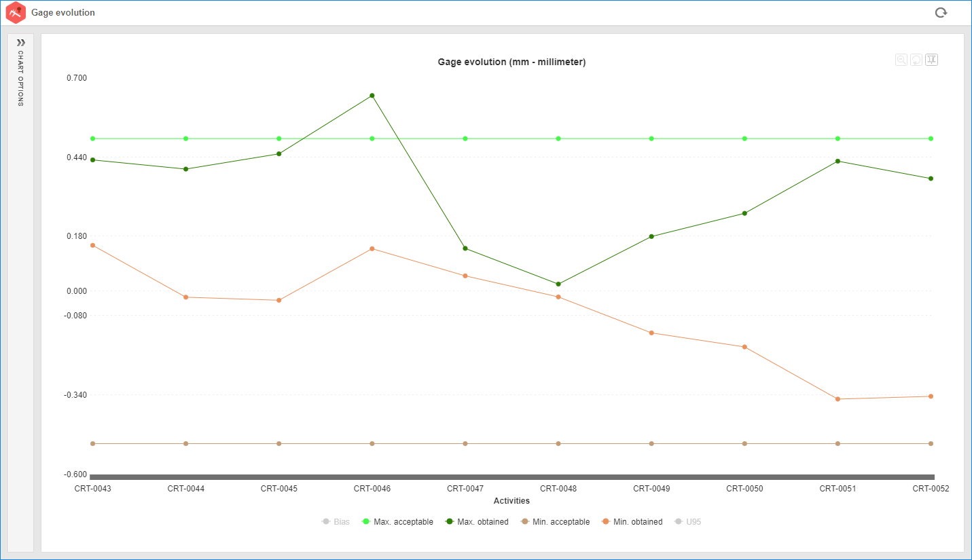Viewport: 972px width, 560px height.
Task: Click the 0.180 y-axis value
Action: (x=77, y=236)
